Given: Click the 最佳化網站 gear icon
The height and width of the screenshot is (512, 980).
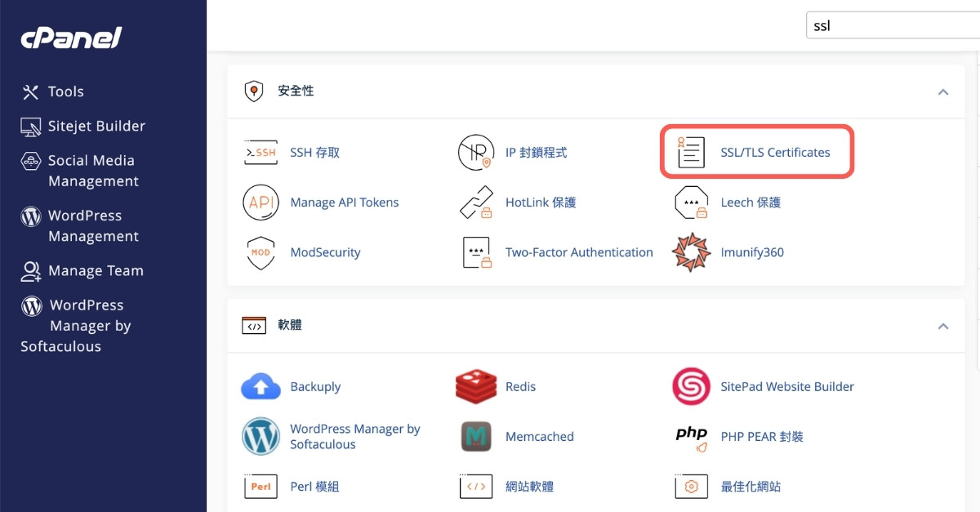Looking at the screenshot, I should [x=691, y=487].
